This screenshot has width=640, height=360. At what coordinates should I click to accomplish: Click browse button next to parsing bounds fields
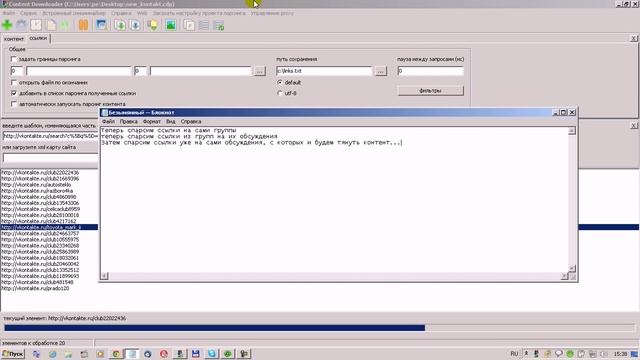[259, 71]
